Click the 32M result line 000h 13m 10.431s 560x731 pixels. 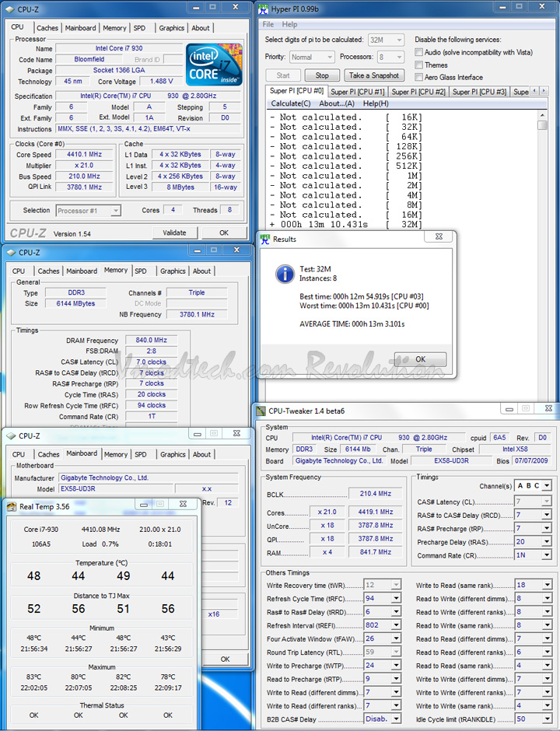pyautogui.click(x=346, y=224)
